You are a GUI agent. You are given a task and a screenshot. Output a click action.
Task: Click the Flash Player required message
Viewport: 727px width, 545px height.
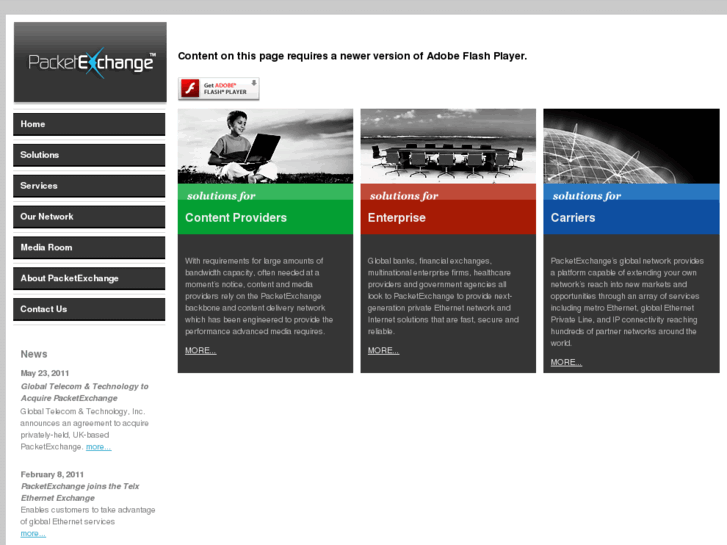pyautogui.click(x=352, y=56)
